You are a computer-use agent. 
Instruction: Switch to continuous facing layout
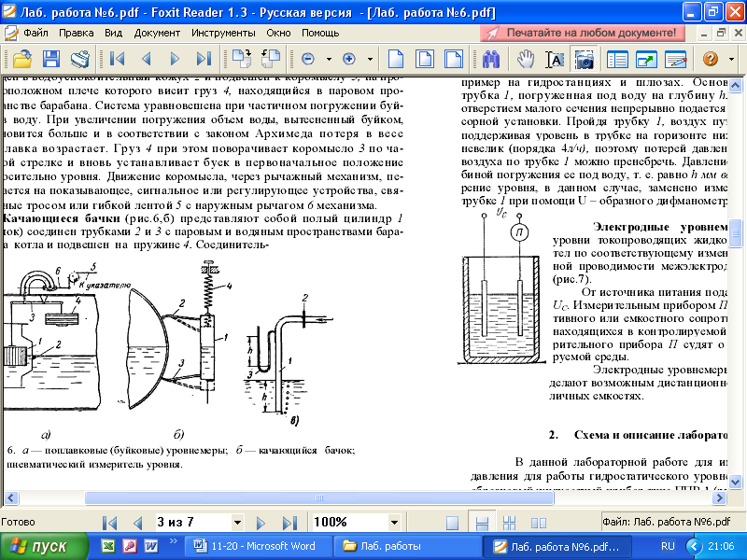tap(509, 523)
